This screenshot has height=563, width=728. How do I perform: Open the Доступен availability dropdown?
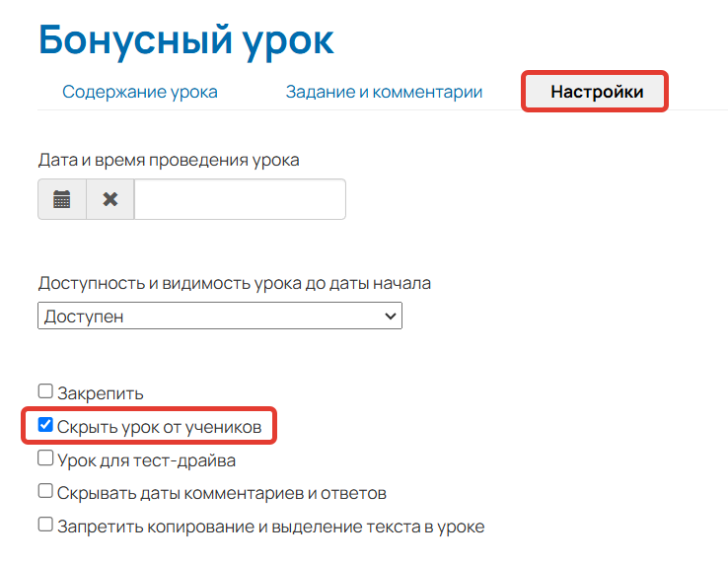[x=220, y=317]
